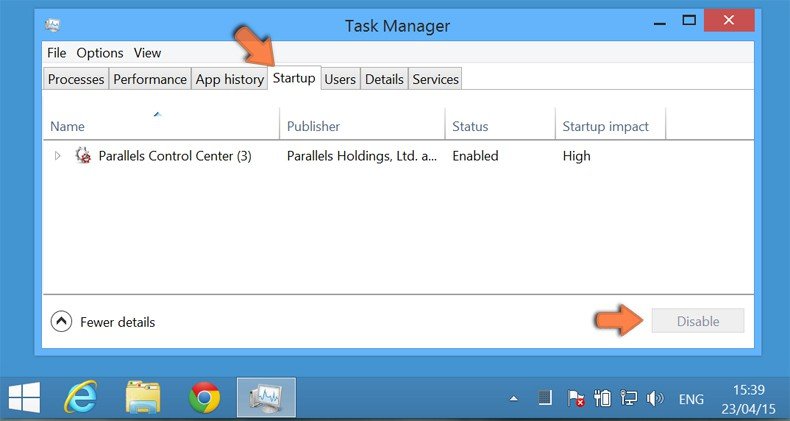The height and width of the screenshot is (421, 790).
Task: Switch to the App history tab
Action: (230, 79)
